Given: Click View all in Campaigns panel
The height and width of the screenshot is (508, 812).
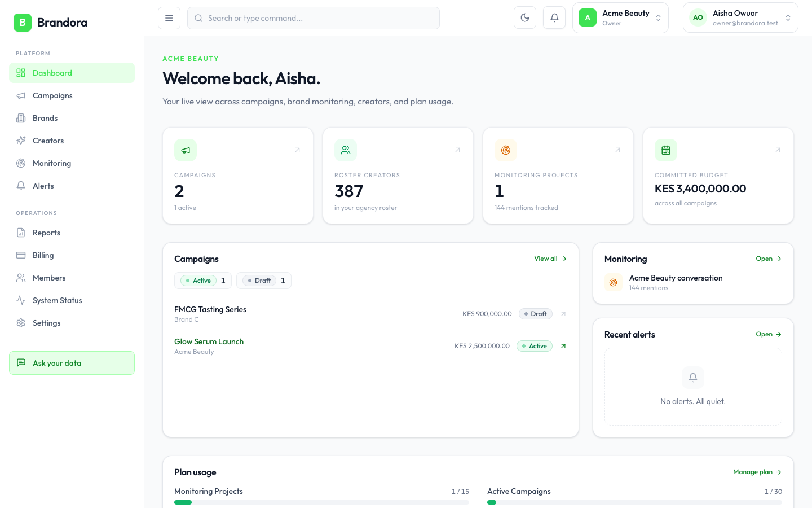Looking at the screenshot, I should (x=550, y=259).
